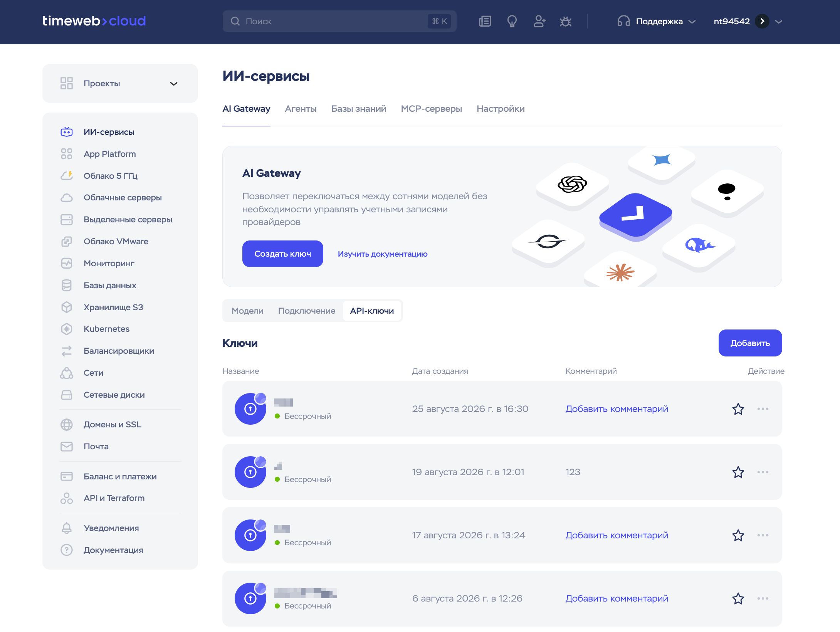
Task: Click the date 19 августа 2026 г. в 12:01
Action: (x=468, y=472)
